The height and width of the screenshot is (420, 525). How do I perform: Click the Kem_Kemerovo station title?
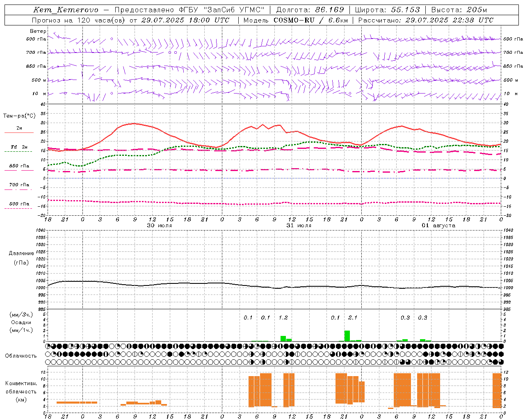(66, 10)
